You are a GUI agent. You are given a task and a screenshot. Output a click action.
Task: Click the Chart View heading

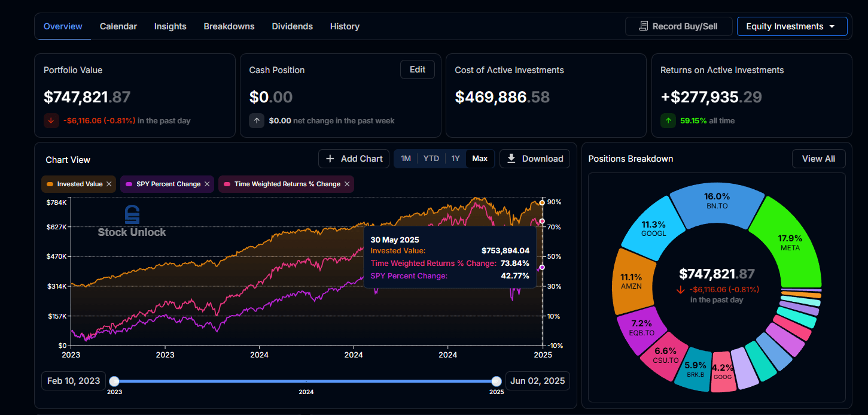68,159
